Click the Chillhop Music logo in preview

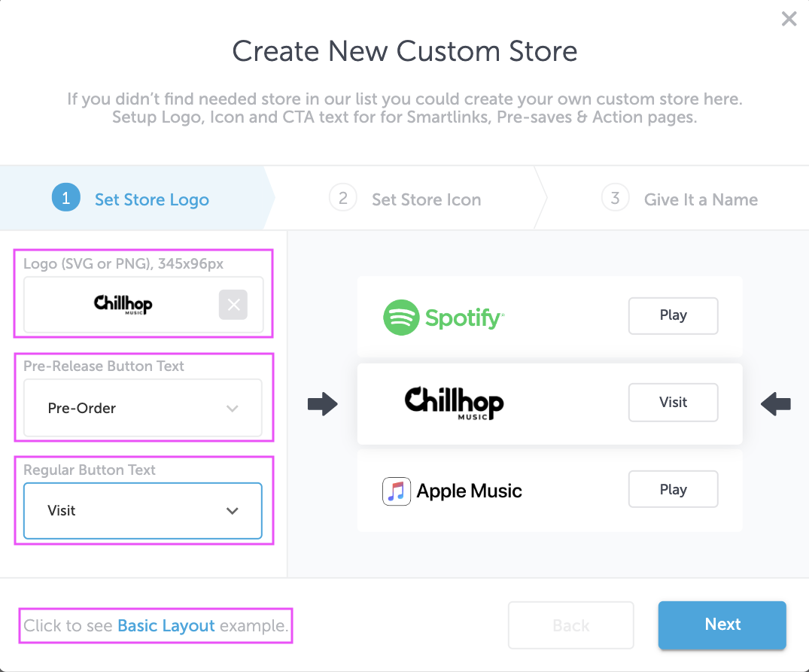(x=454, y=403)
